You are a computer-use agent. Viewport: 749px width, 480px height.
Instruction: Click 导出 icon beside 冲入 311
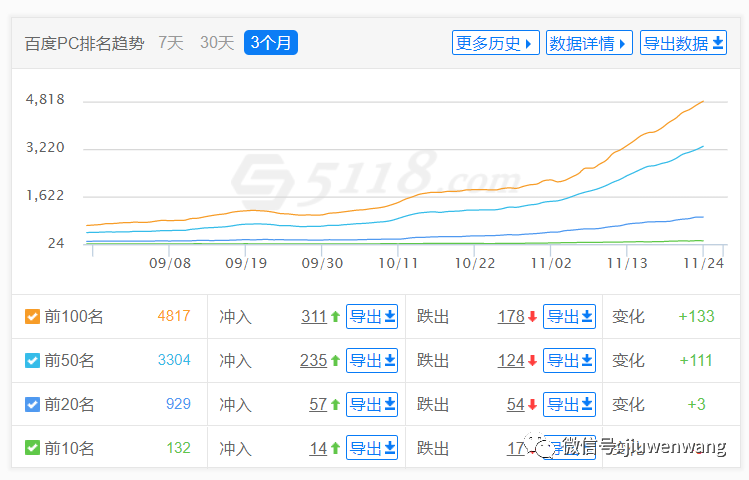[x=372, y=317]
